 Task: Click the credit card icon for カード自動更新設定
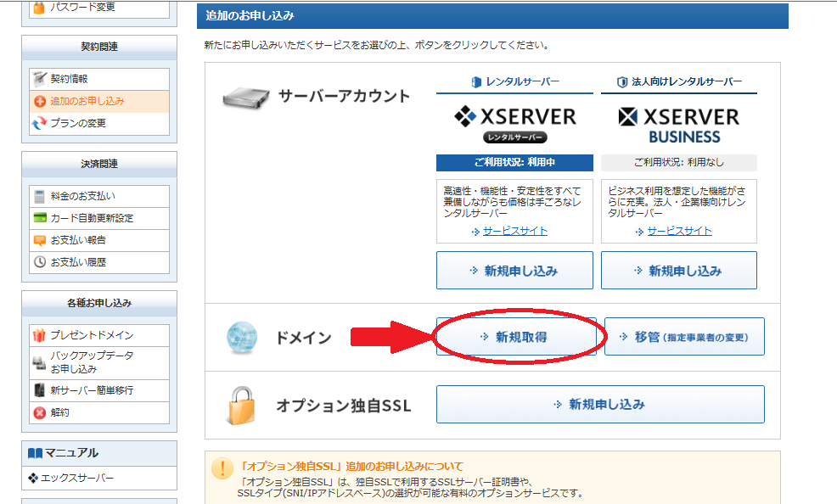(x=39, y=218)
